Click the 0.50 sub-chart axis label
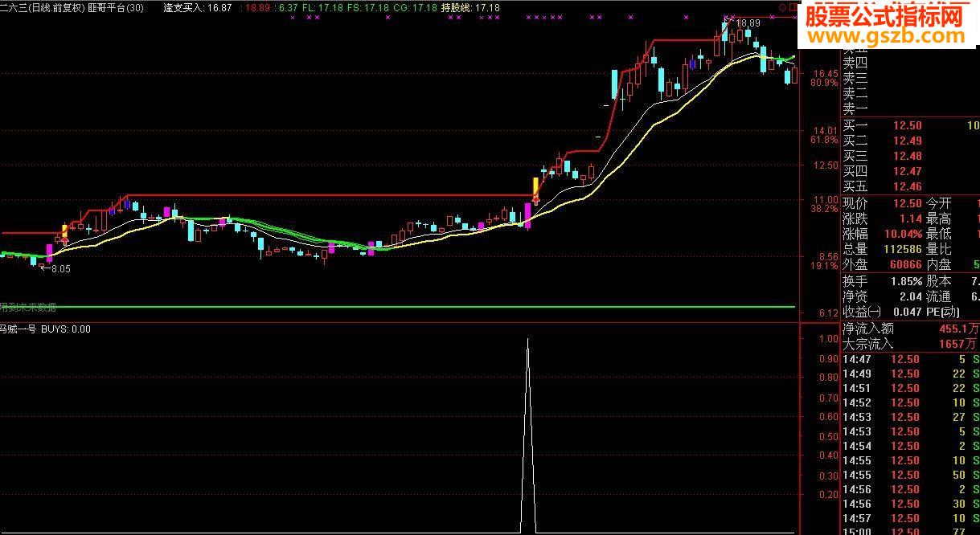Image resolution: width=980 pixels, height=535 pixels. coord(828,437)
